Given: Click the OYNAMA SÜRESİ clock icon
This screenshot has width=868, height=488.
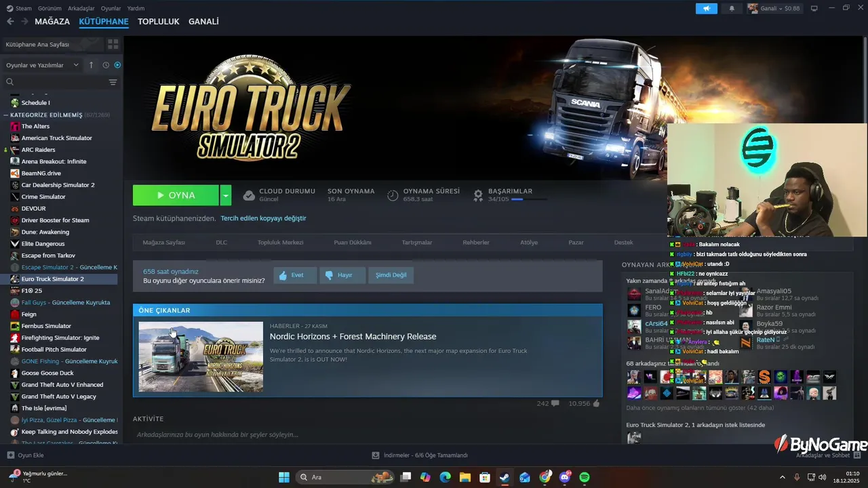Looking at the screenshot, I should [x=393, y=195].
